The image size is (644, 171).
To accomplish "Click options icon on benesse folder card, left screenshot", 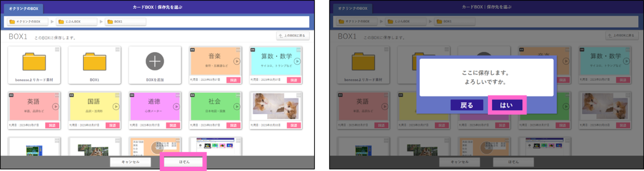I will 57,49.
